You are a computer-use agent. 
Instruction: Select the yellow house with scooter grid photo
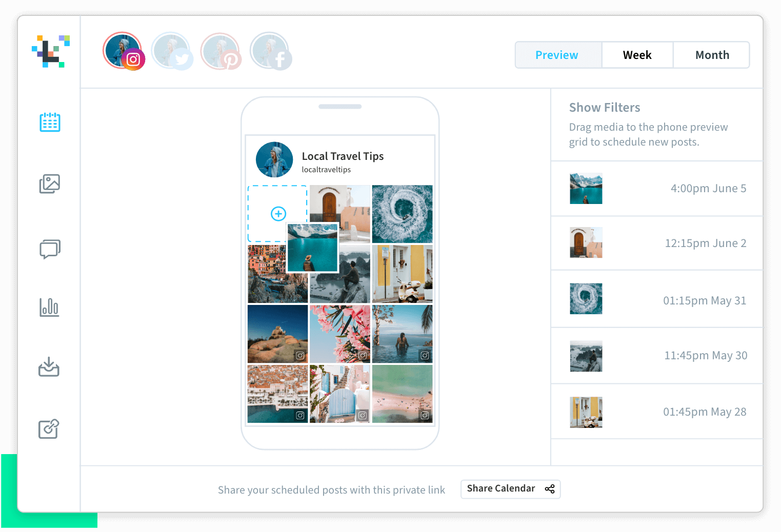(x=402, y=274)
